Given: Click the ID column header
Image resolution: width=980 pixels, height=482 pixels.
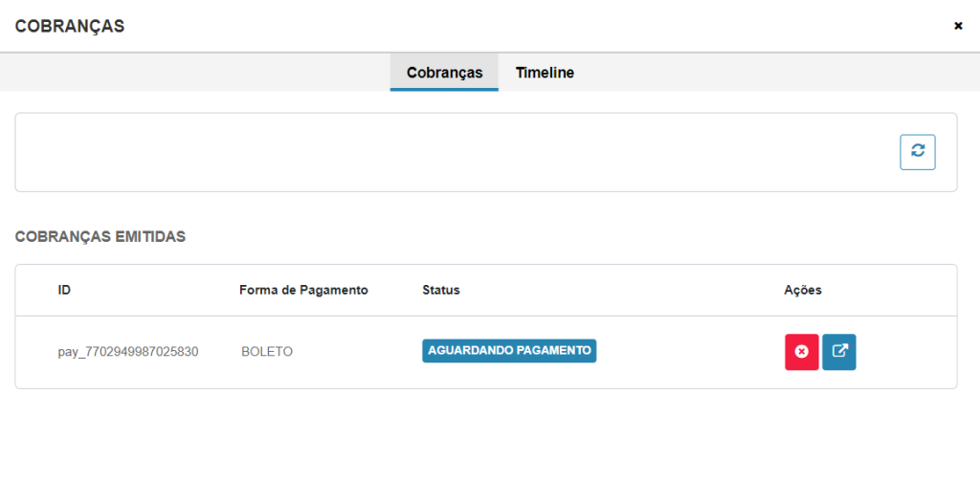Looking at the screenshot, I should pos(64,291).
